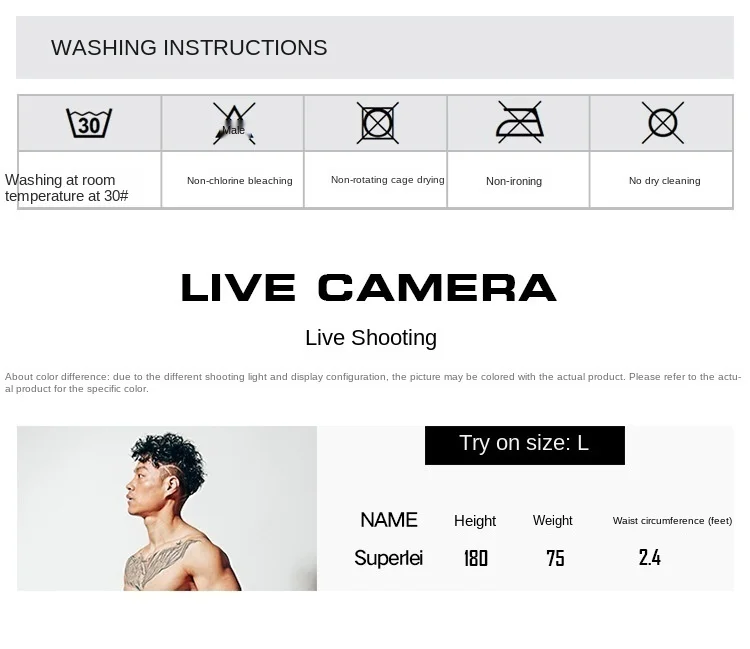Viewport: 750px width, 649px height.
Task: Click the no tumble drying icon
Action: click(x=377, y=123)
